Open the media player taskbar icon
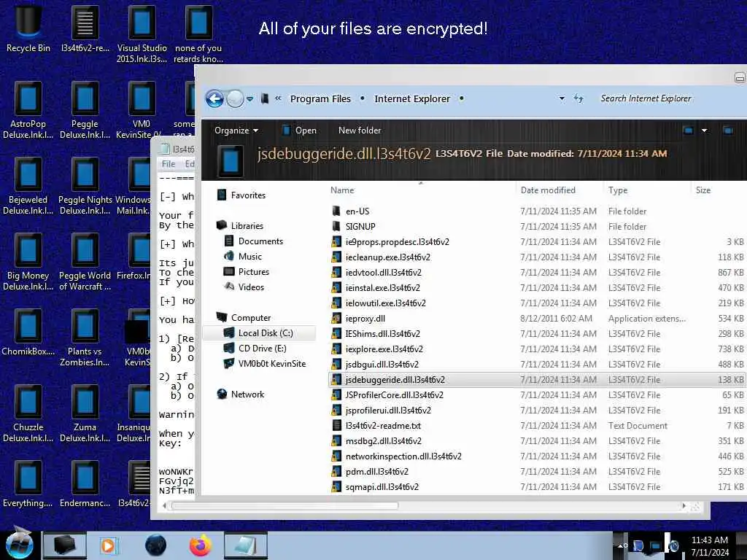This screenshot has height=560, width=747. [108, 545]
